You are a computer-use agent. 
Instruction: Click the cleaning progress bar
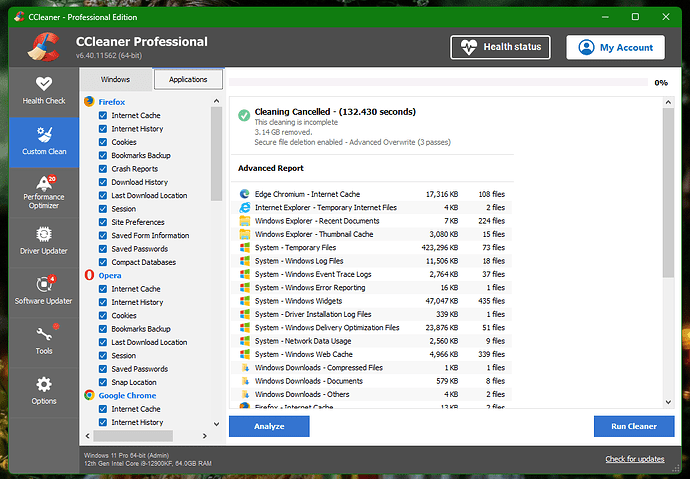(x=438, y=82)
